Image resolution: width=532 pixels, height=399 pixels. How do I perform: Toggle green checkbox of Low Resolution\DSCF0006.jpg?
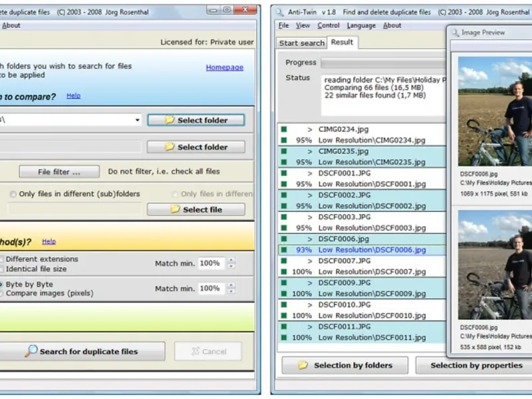pos(284,250)
